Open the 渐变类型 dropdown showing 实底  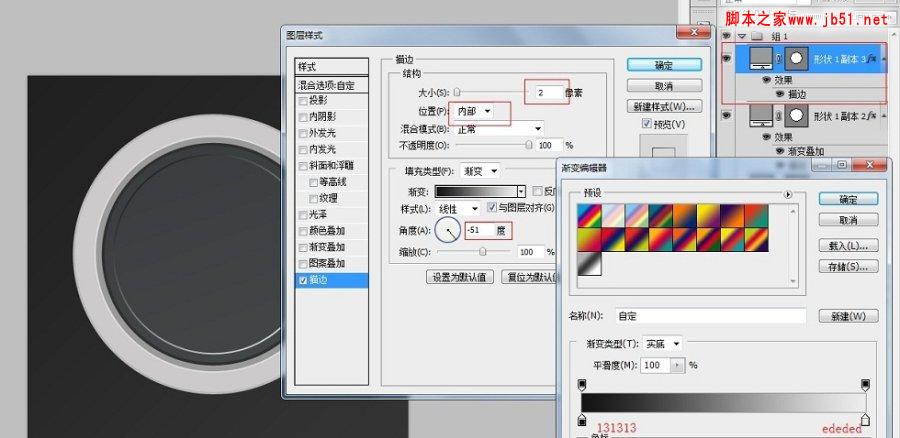click(663, 343)
